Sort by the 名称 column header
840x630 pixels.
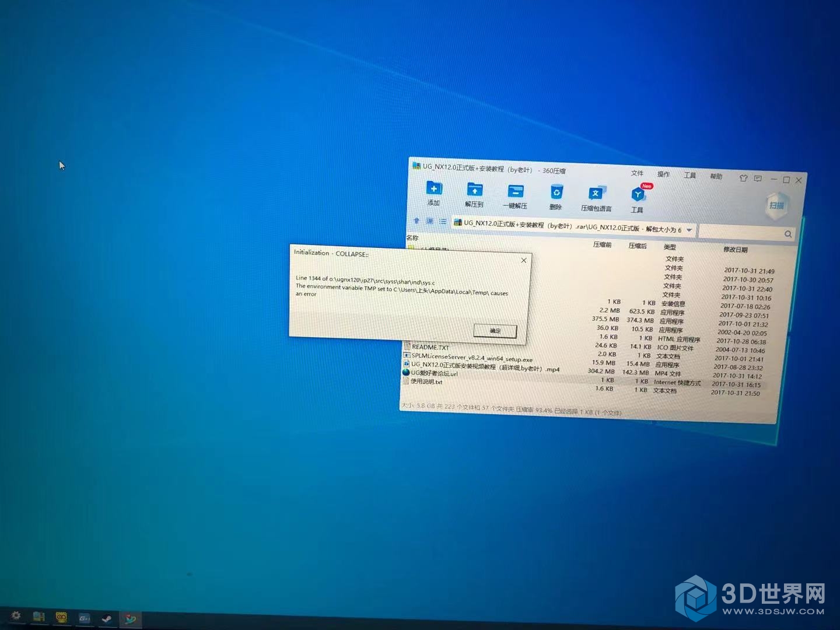coord(412,238)
